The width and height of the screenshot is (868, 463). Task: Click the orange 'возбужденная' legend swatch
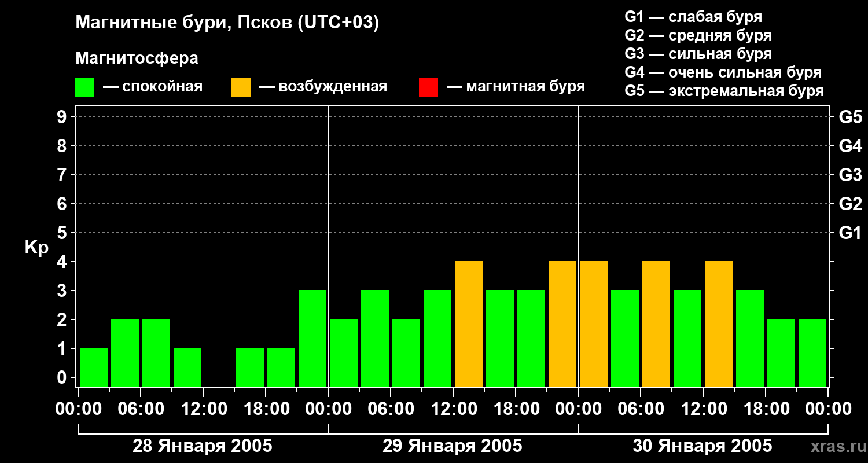point(241,87)
